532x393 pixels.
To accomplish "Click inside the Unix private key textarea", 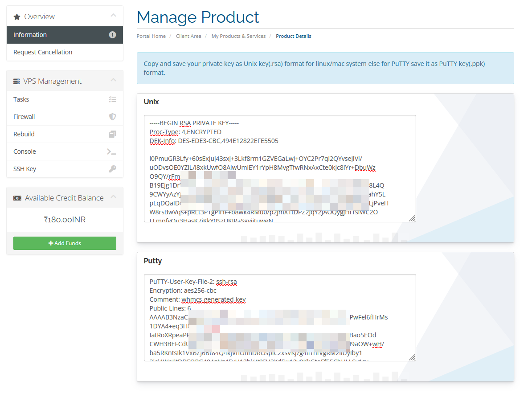I will tap(280, 169).
